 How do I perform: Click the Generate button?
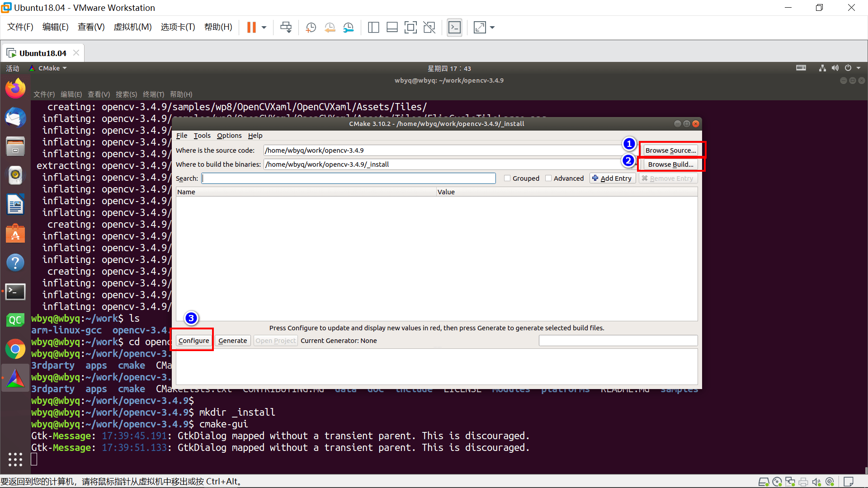pos(232,341)
